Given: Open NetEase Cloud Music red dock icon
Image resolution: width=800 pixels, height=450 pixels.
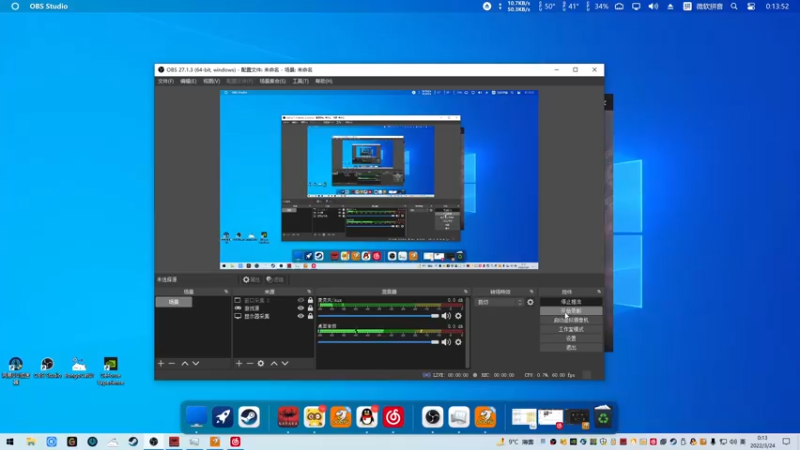Looking at the screenshot, I should [x=393, y=417].
